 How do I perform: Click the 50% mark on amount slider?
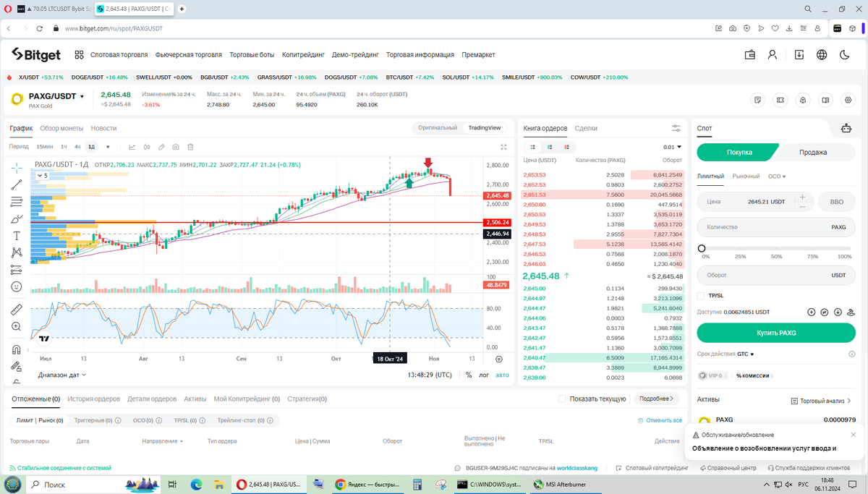pos(776,256)
